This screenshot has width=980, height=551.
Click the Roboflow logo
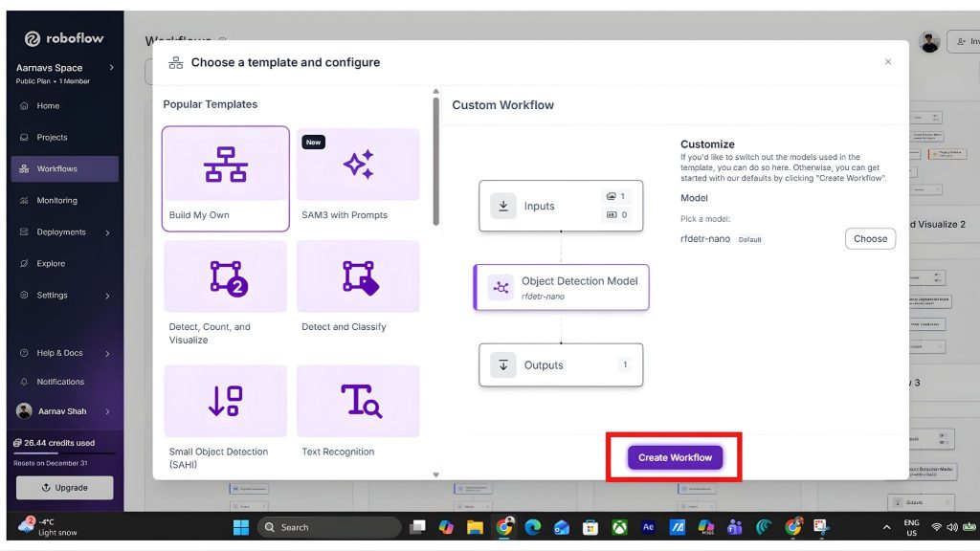click(64, 38)
